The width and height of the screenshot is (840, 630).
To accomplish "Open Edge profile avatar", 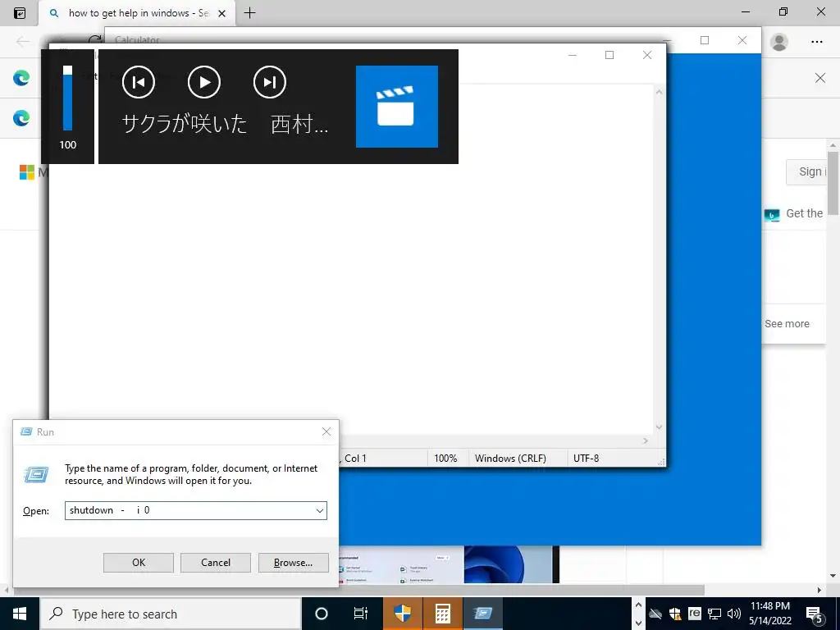I will pyautogui.click(x=779, y=41).
